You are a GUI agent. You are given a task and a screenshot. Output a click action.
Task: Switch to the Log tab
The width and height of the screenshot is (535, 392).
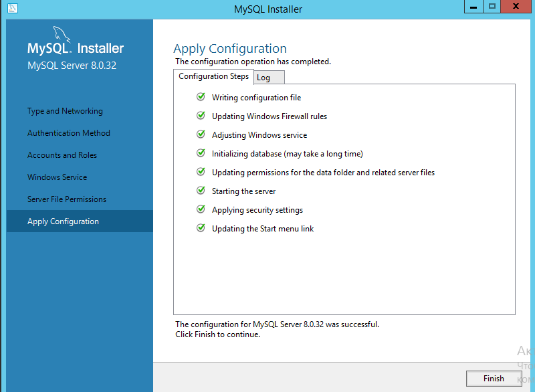pos(269,78)
